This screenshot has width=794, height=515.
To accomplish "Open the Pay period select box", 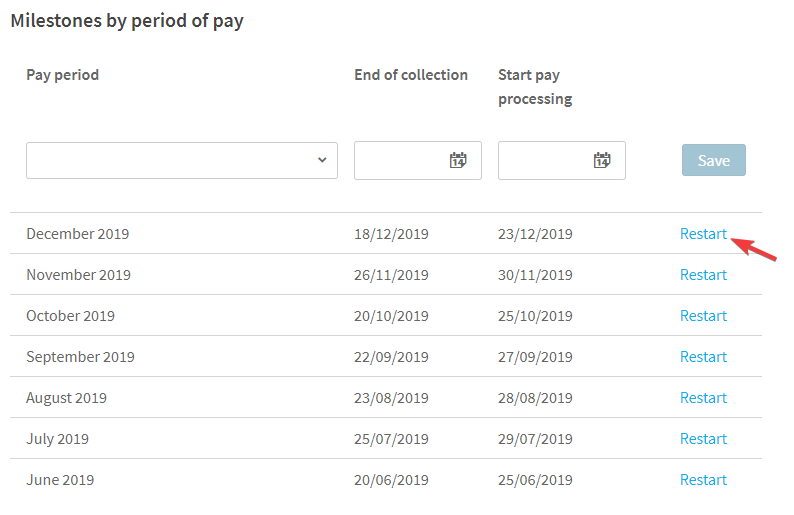I will point(182,161).
